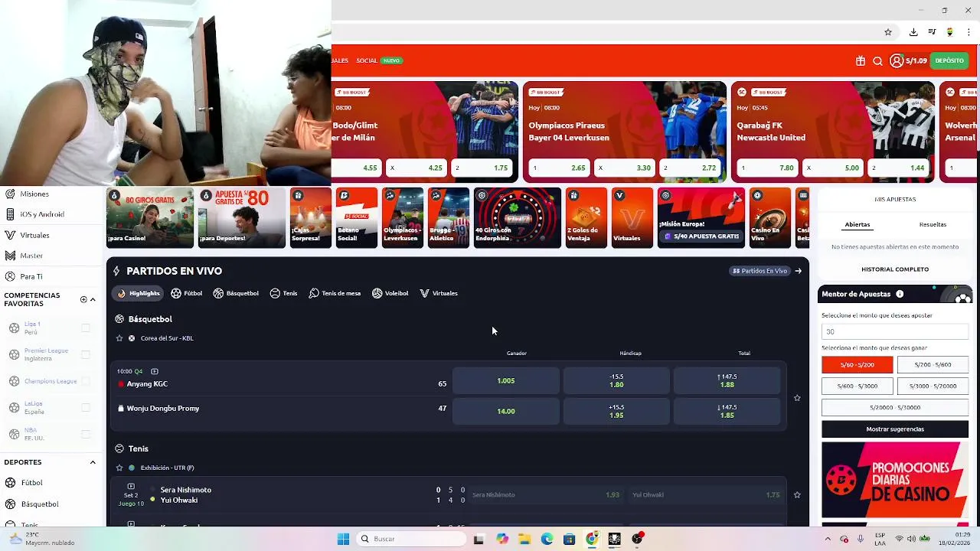Select the S/20000 - S/30000 win range

895,408
